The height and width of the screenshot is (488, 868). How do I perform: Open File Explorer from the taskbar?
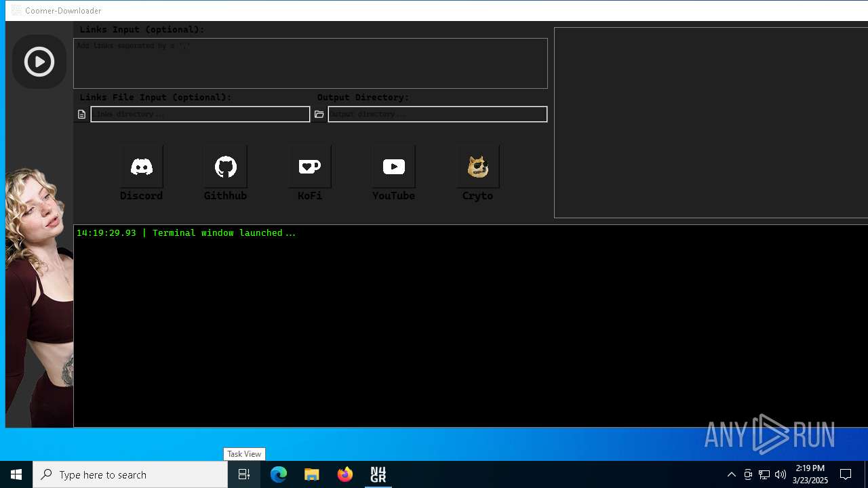pos(312,474)
